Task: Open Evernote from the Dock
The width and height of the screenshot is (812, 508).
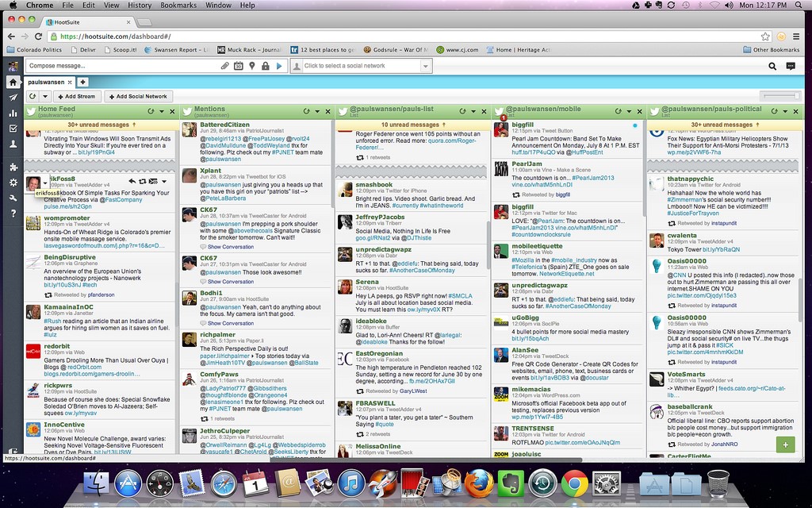Action: pos(511,483)
